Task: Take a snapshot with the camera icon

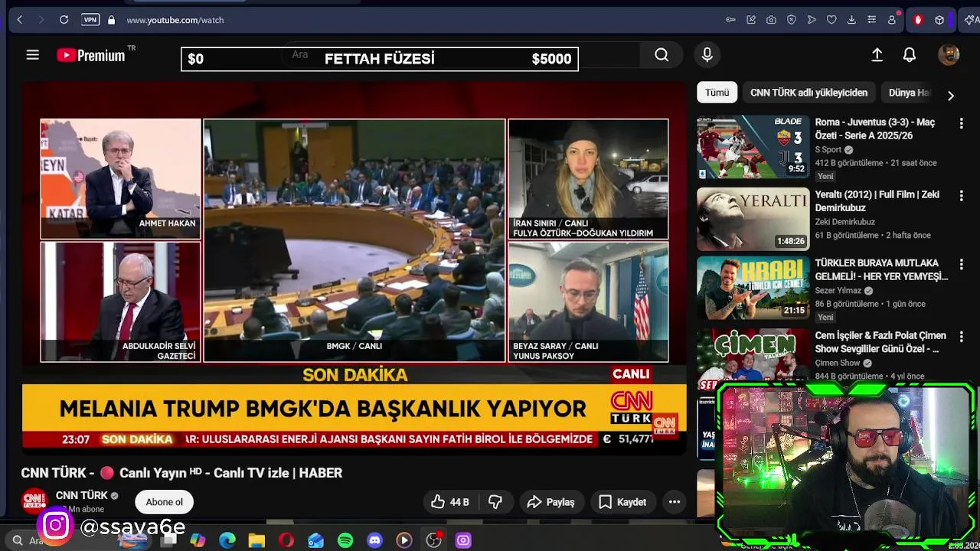Action: [x=771, y=20]
